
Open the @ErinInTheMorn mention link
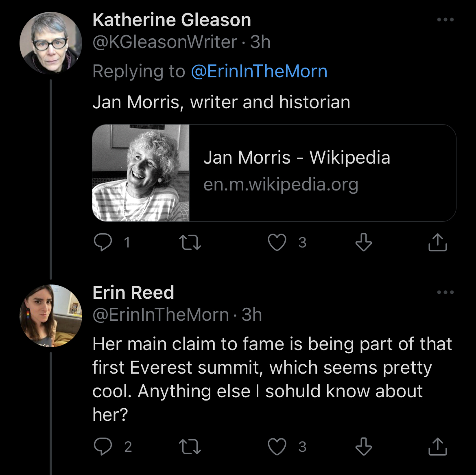click(x=259, y=72)
